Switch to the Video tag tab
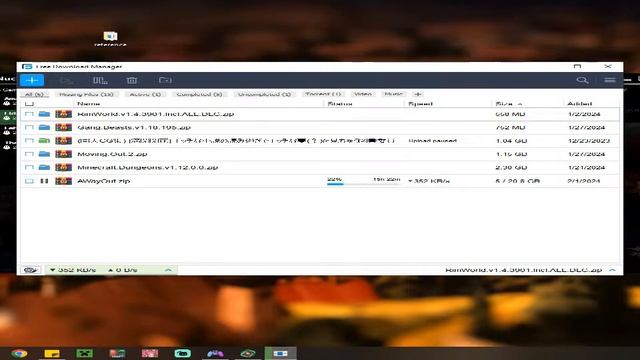The width and height of the screenshot is (640, 360). pos(362,94)
